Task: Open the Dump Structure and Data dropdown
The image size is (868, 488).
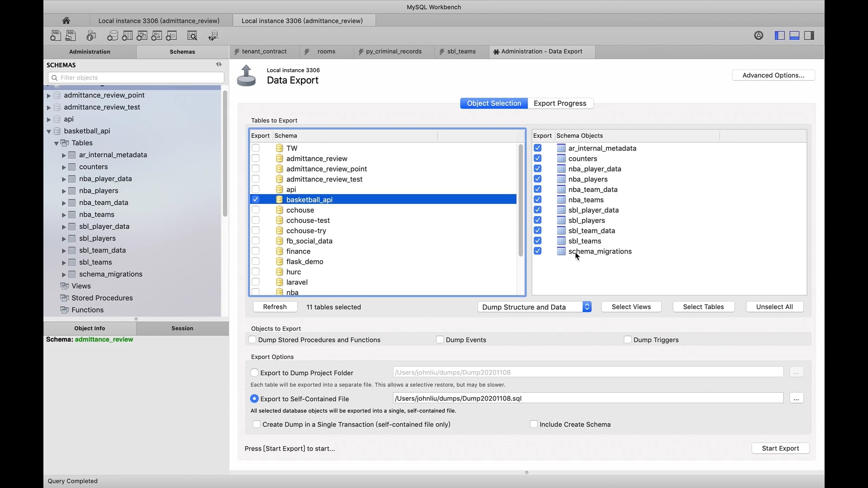Action: (x=534, y=307)
